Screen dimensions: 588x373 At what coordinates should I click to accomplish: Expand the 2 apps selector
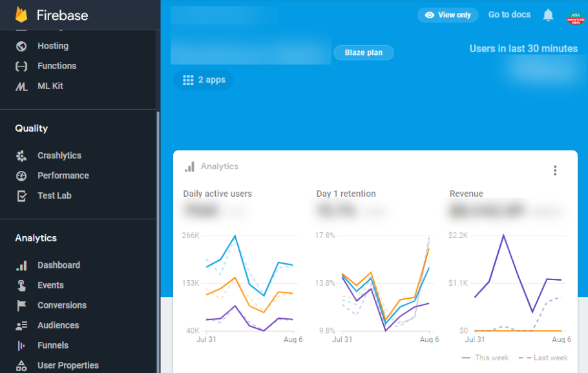tap(204, 80)
